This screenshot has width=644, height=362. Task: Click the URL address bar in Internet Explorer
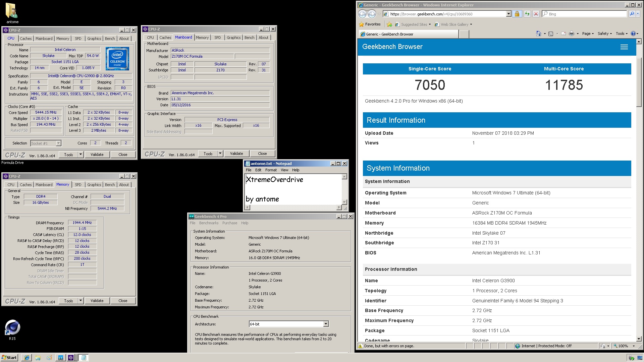[x=447, y=14]
